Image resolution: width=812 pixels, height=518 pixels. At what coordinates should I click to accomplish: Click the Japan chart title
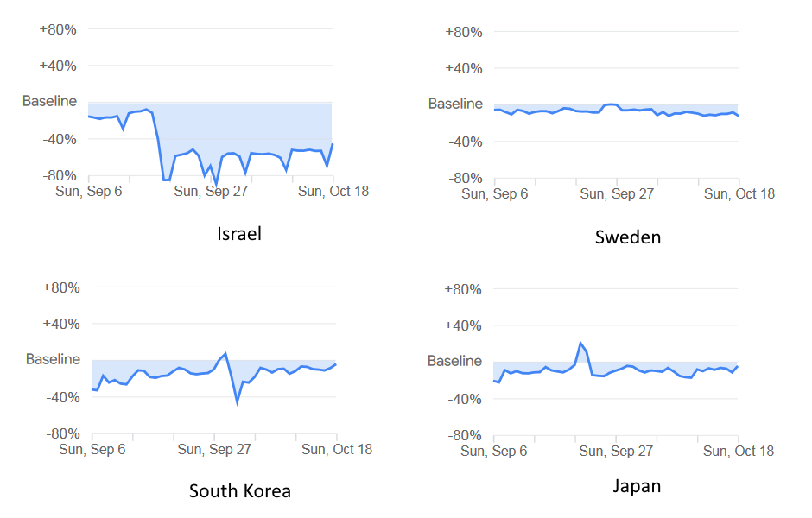(637, 486)
